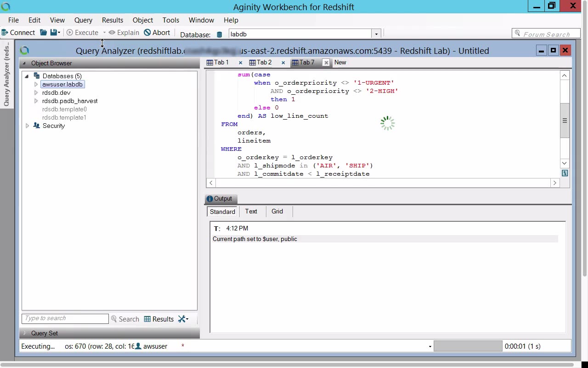Image resolution: width=588 pixels, height=368 pixels.
Task: Click the Save disk icon
Action: tap(54, 33)
